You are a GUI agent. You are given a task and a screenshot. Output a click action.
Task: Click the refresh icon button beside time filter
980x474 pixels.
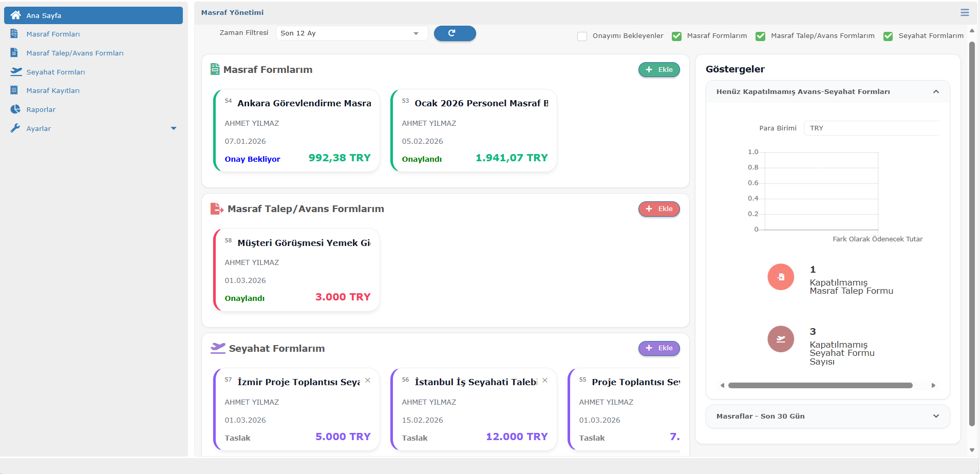[x=455, y=33]
